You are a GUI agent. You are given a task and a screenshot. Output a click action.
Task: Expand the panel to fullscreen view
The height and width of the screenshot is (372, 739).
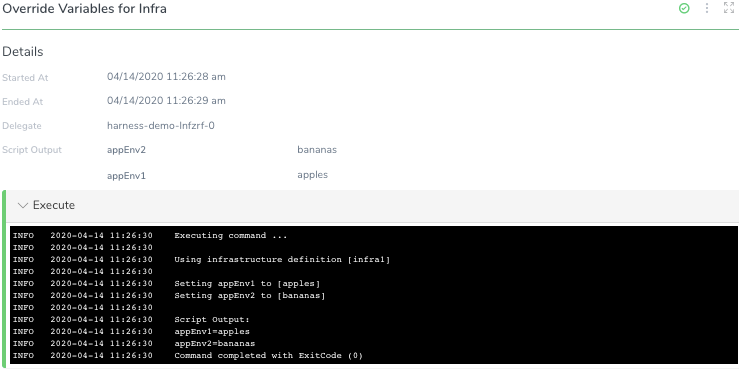click(729, 8)
